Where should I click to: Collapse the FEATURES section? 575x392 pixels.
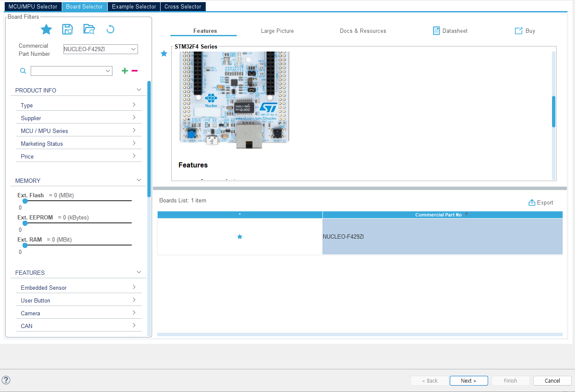coord(139,272)
